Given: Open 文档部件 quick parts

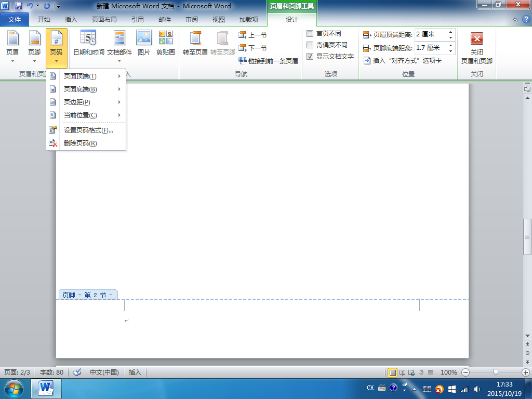Looking at the screenshot, I should click(x=119, y=46).
